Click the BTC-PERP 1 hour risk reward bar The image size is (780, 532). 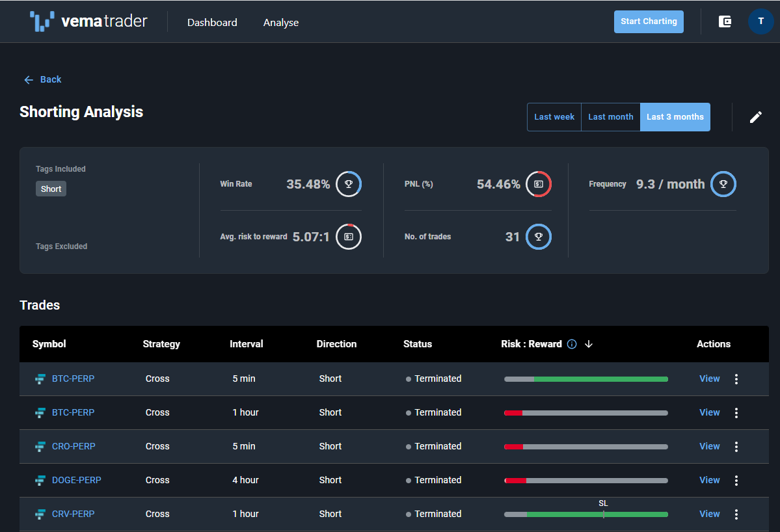pyautogui.click(x=586, y=413)
